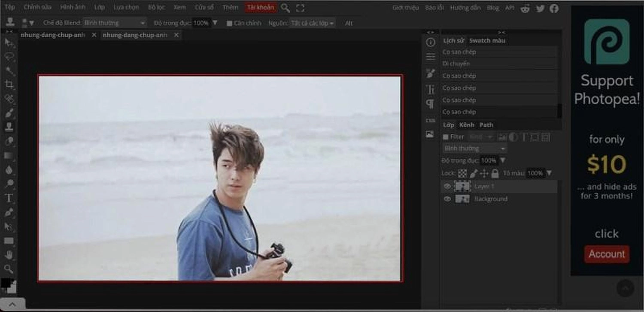The image size is (644, 312).
Task: Open Photopea Facebook page icon
Action: click(x=554, y=8)
